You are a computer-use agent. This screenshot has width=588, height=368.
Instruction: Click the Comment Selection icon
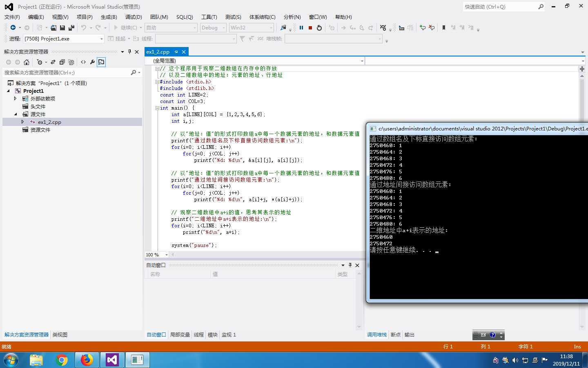[423, 27]
